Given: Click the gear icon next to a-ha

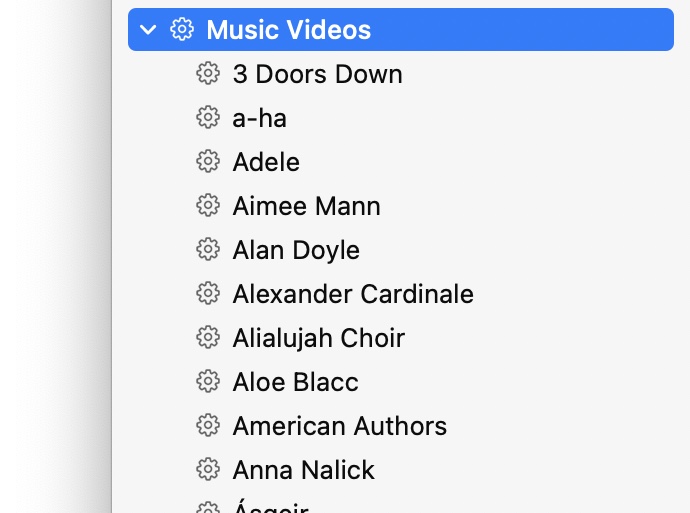Looking at the screenshot, I should [x=207, y=118].
